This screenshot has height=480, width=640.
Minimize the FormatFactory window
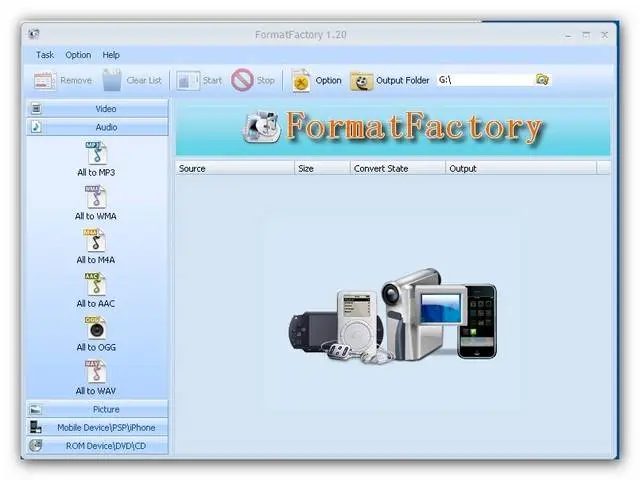568,35
